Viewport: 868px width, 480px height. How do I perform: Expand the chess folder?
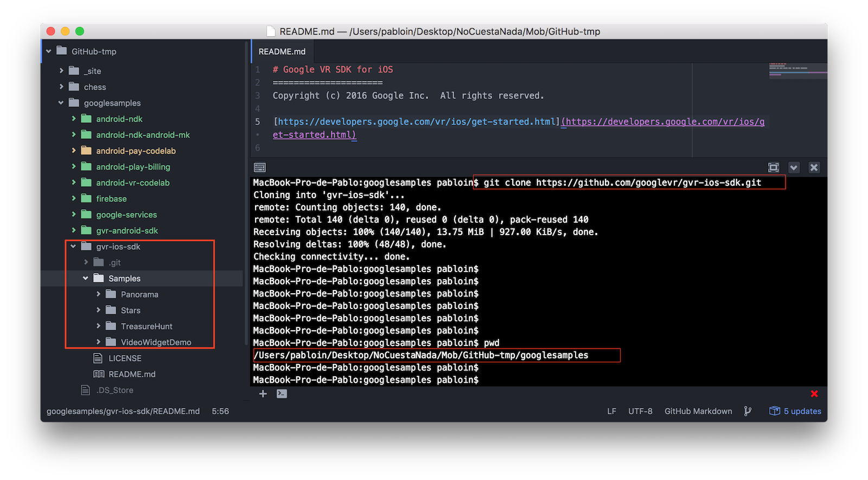(x=61, y=87)
